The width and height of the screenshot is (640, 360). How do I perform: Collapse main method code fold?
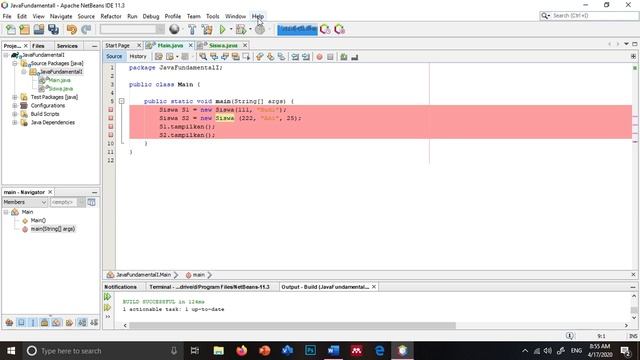(x=122, y=101)
